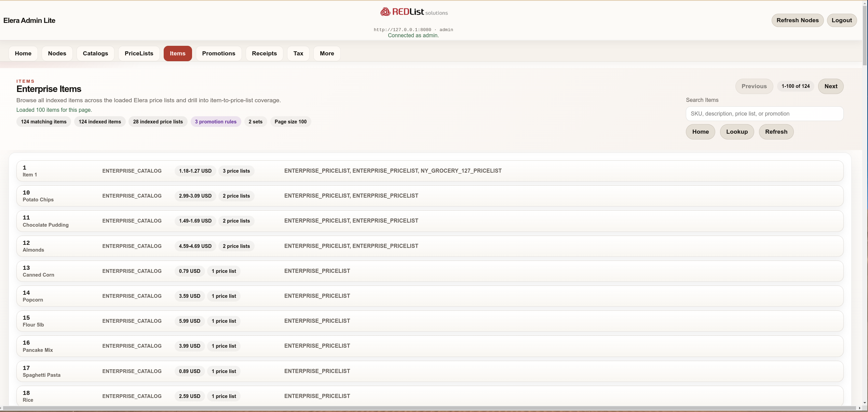
Task: Click the Lookup button
Action: [x=737, y=132]
